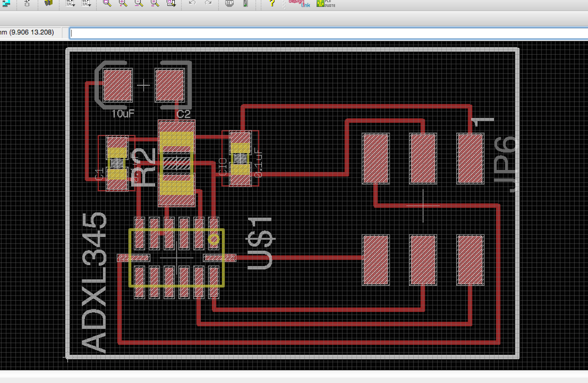Click the Go traffic-light icon
The image size is (588, 383).
point(246,3)
